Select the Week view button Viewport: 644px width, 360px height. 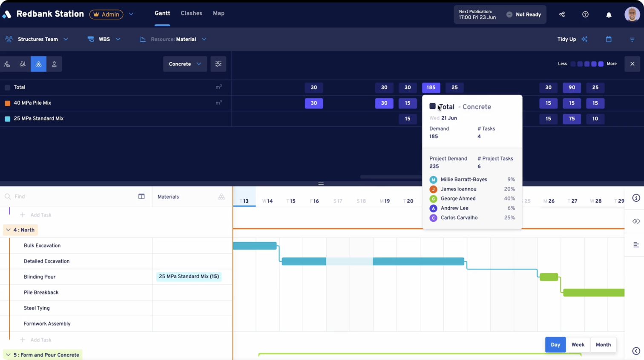pyautogui.click(x=578, y=345)
